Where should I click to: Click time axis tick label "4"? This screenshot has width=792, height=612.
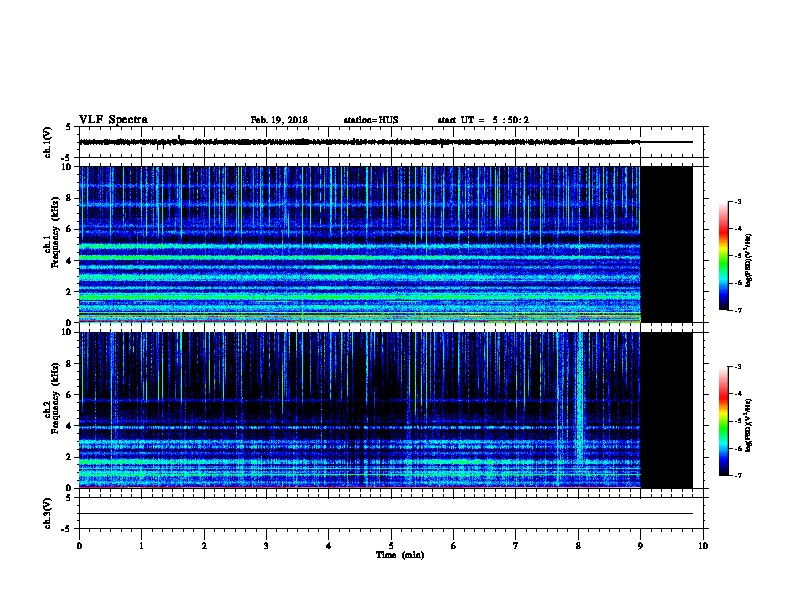[329, 546]
